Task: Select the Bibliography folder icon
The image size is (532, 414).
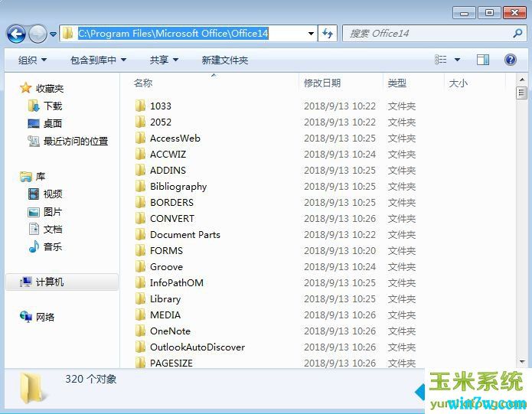Action: tap(140, 186)
